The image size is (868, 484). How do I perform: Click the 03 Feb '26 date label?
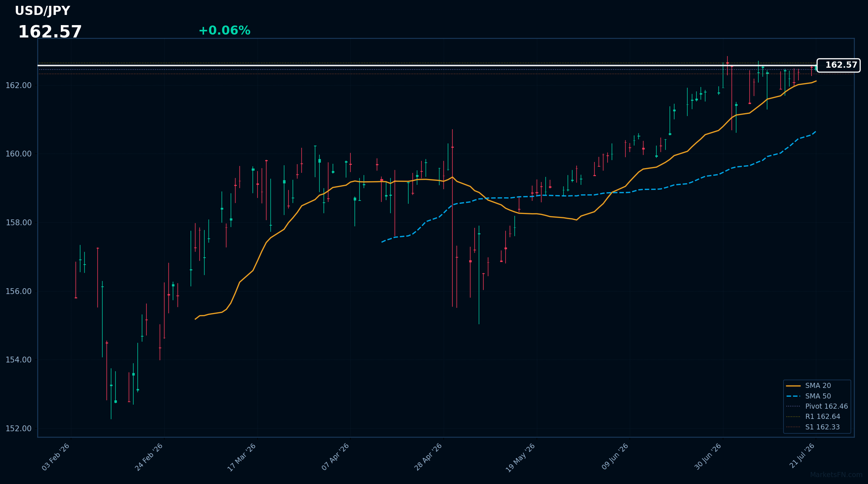coord(56,457)
